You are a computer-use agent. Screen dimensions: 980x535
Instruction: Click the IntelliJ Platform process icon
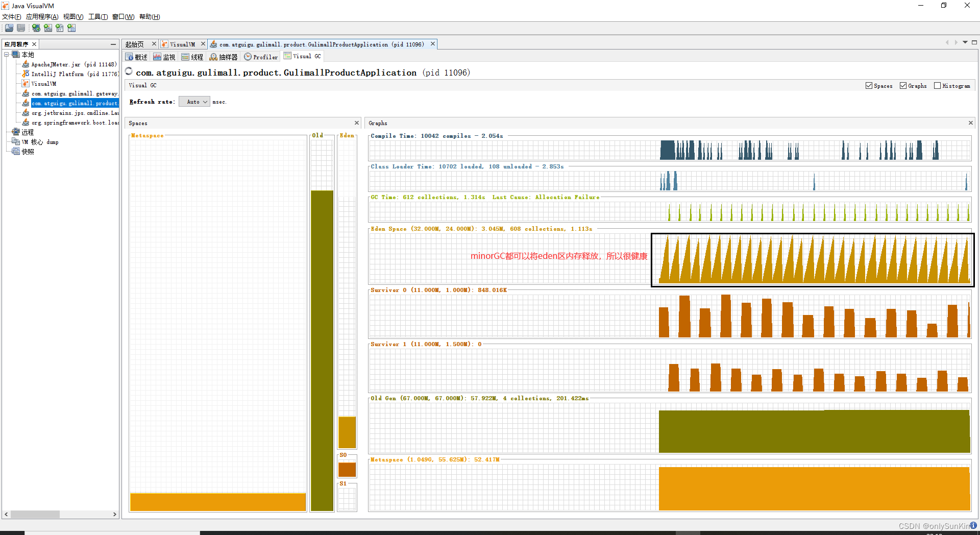[x=26, y=74]
